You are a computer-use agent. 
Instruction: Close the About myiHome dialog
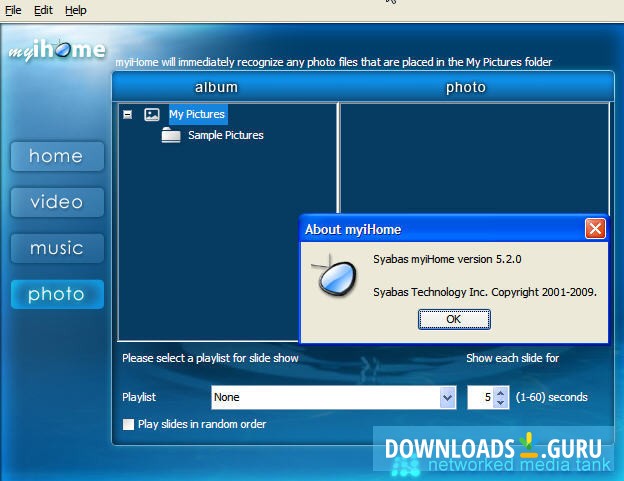click(595, 229)
